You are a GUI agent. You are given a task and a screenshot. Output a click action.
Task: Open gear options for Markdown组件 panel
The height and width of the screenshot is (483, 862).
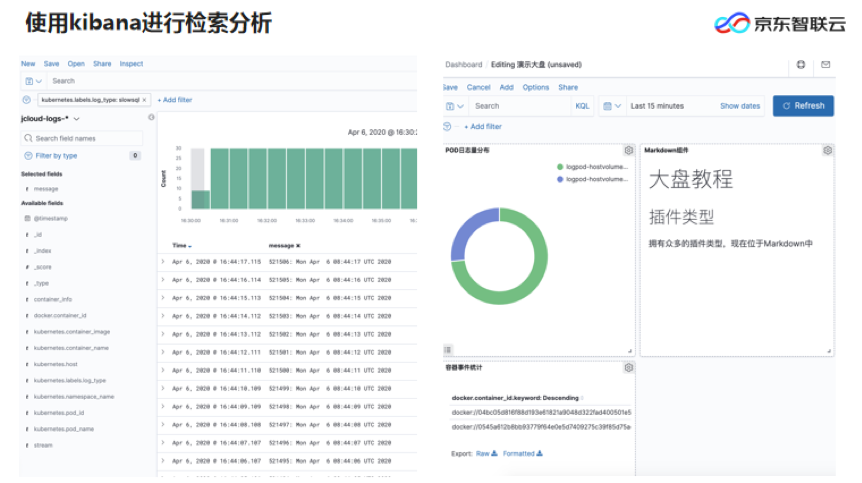827,150
